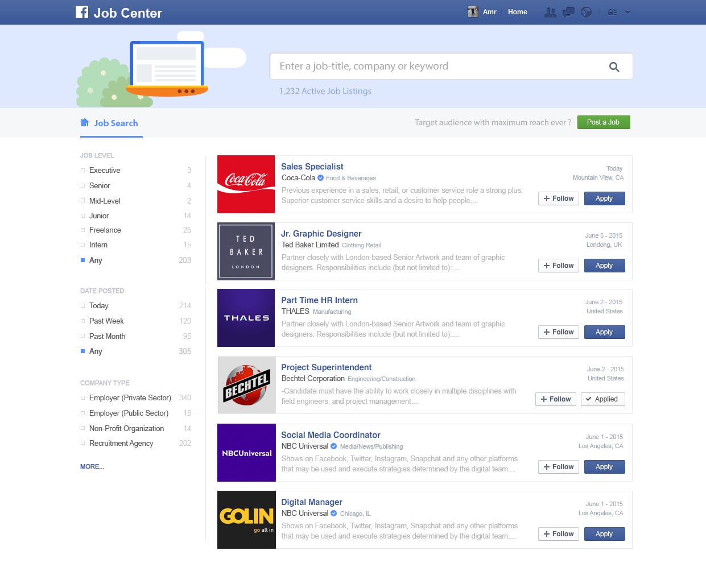706x588 pixels.
Task: Open the Job Search tab
Action: point(112,123)
